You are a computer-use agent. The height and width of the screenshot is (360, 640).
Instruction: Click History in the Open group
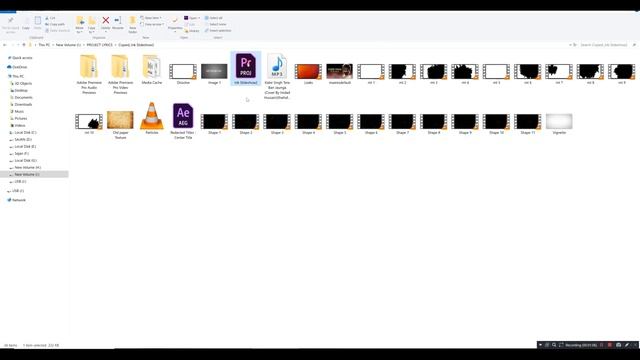192,31
